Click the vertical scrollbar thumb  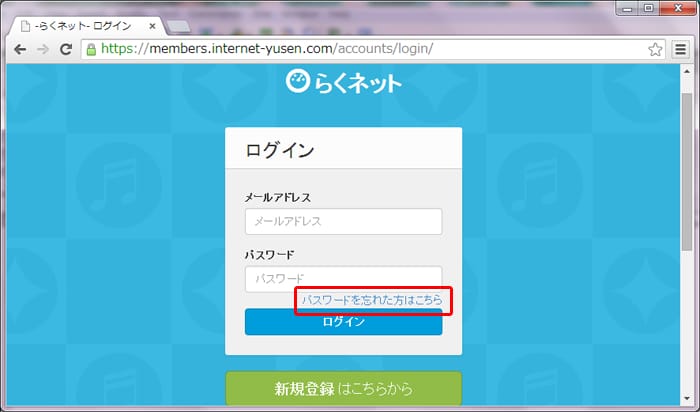click(x=687, y=172)
